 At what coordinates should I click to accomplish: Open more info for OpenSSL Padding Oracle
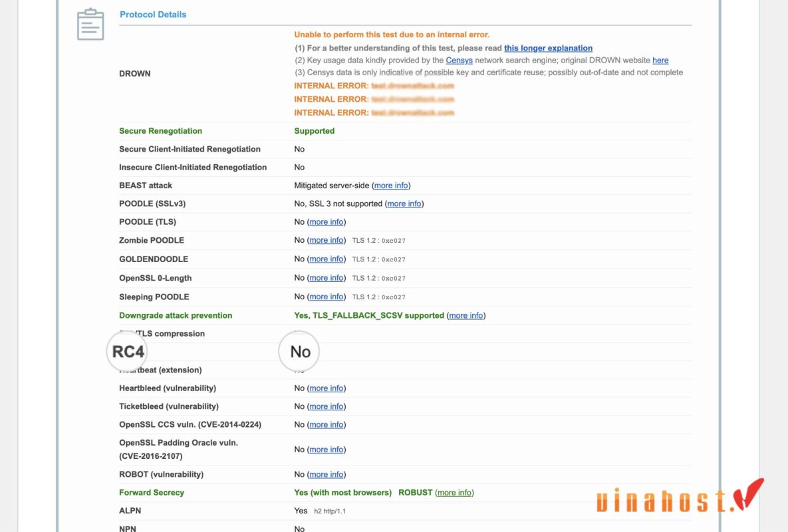pyautogui.click(x=327, y=450)
